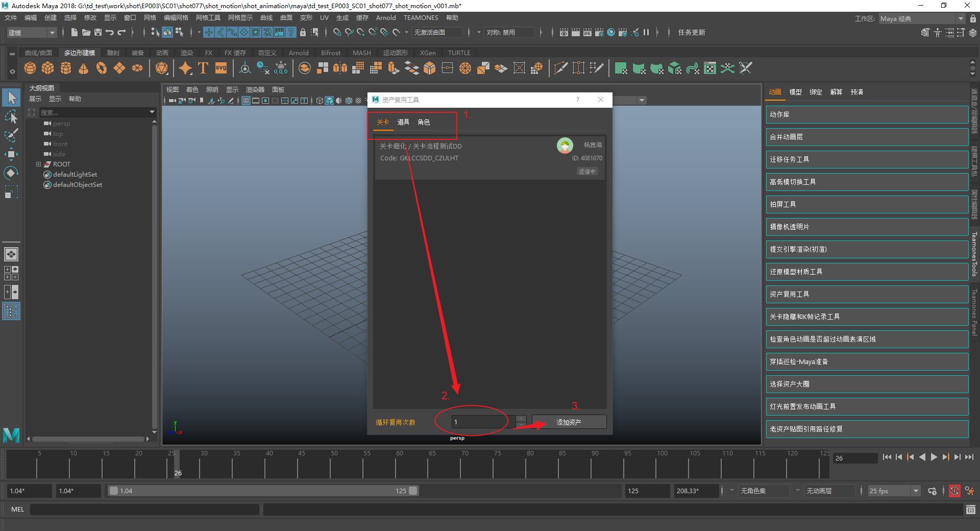
Task: Expand the ROOT node in outliner
Action: coord(38,164)
